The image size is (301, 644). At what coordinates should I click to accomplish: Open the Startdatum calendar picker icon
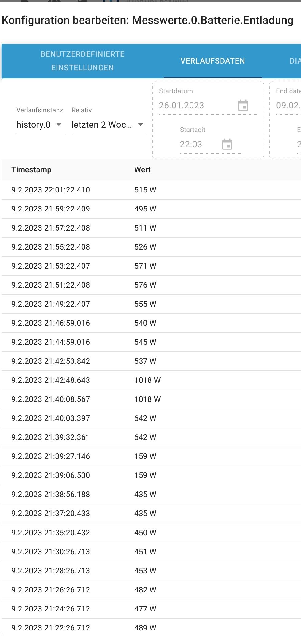coord(243,105)
